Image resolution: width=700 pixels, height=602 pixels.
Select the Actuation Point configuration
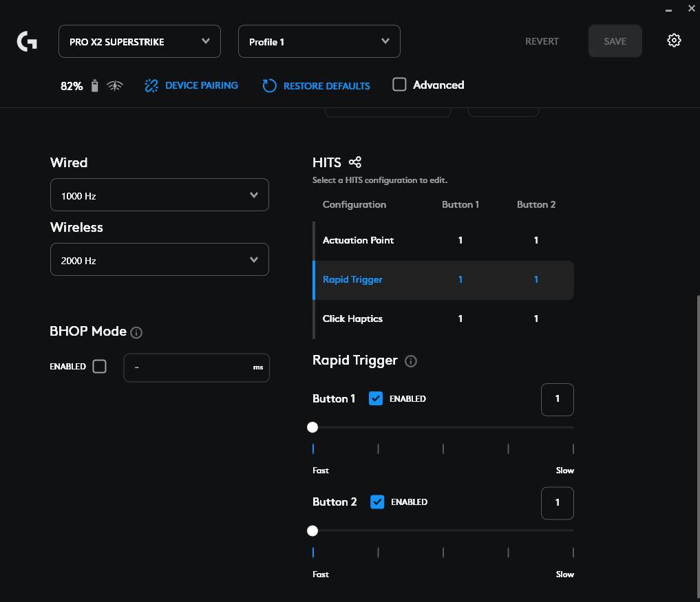[x=359, y=240]
